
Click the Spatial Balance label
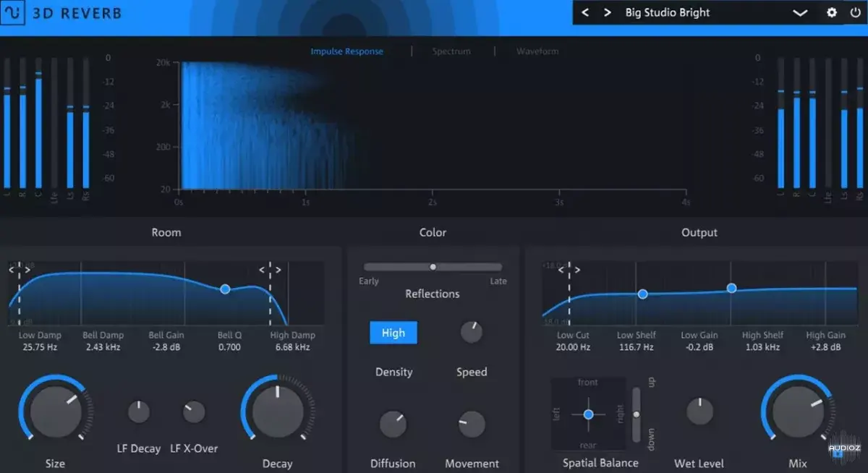click(601, 463)
